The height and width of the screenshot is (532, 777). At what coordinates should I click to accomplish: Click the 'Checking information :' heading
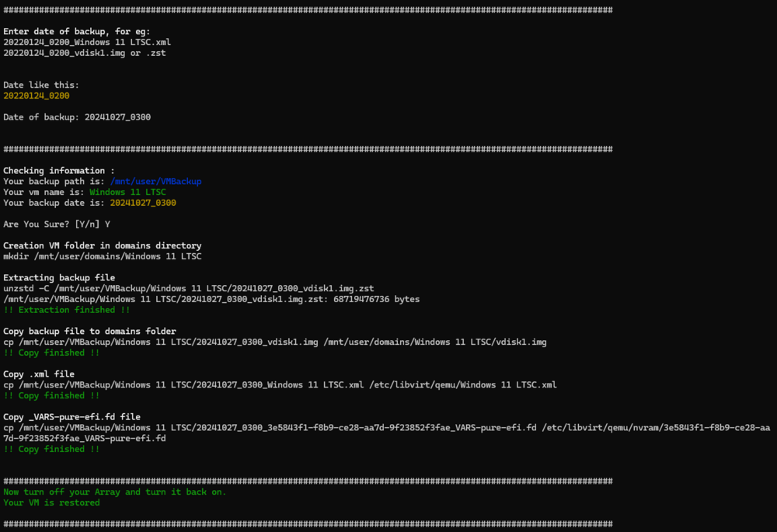[59, 170]
